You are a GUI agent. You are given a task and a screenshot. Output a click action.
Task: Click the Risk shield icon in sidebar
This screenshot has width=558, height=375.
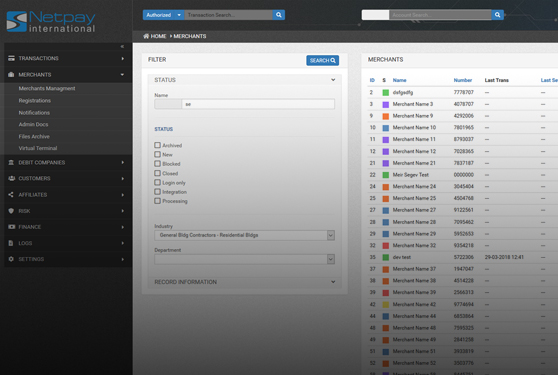[x=11, y=211]
